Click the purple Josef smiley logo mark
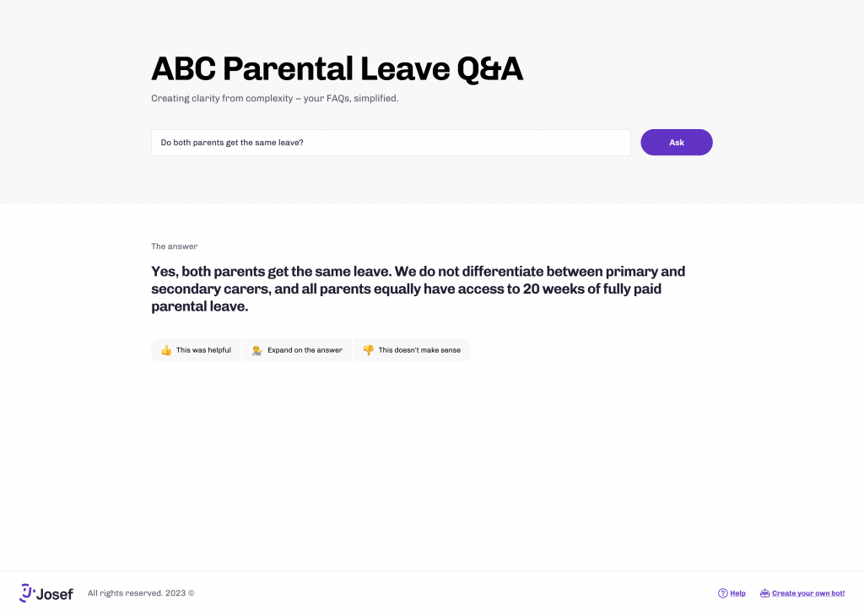Screen dimensions: 864x616 pos(27,593)
